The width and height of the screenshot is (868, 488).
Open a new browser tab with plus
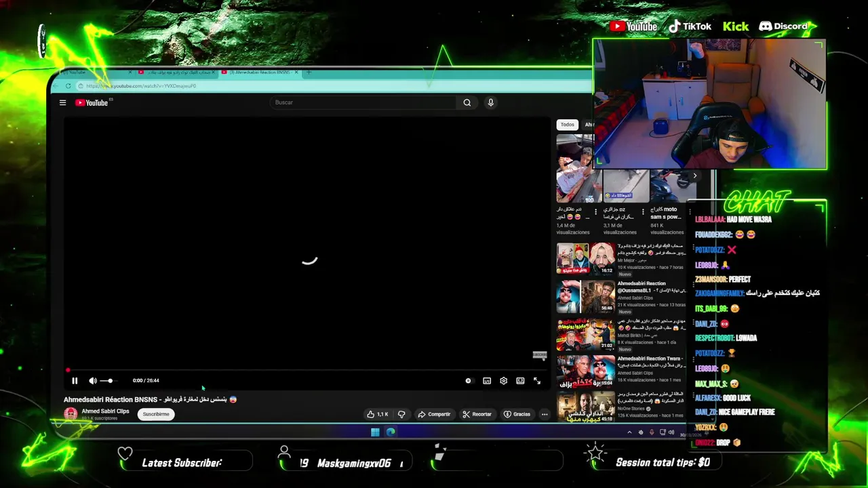click(309, 72)
